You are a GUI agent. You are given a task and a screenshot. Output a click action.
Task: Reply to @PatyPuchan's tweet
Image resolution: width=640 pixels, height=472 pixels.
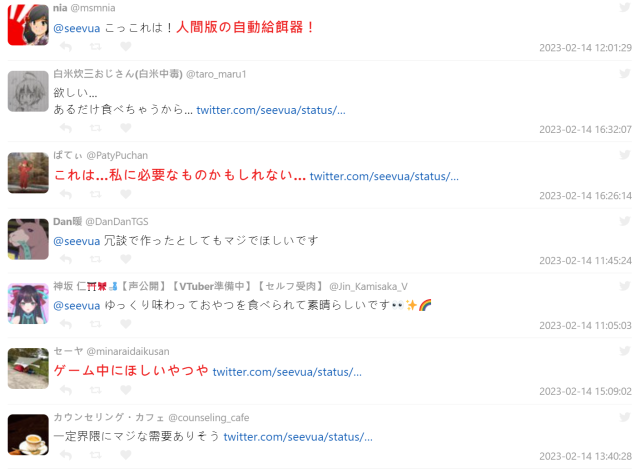(66, 194)
